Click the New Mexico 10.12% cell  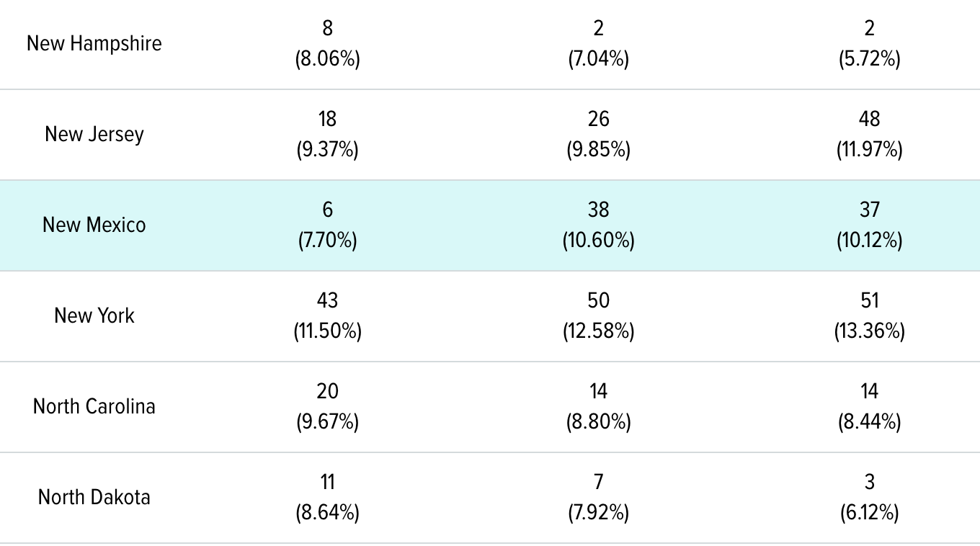[869, 240]
